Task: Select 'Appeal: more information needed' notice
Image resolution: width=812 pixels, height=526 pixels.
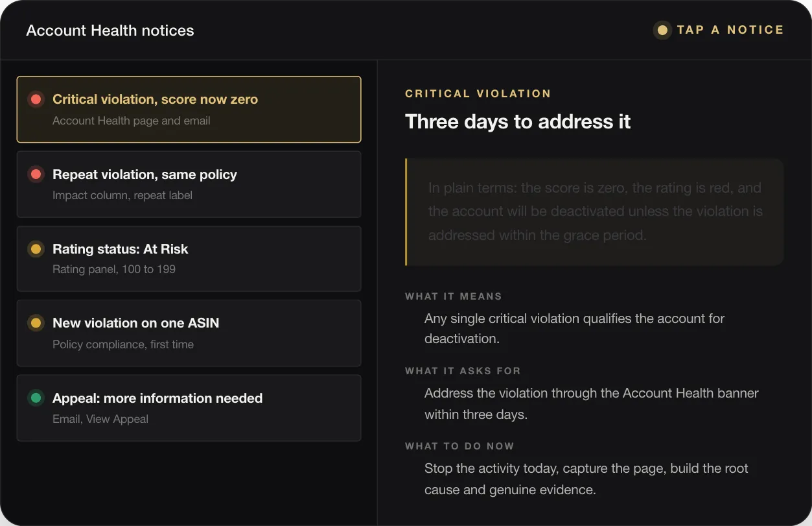Action: click(189, 408)
